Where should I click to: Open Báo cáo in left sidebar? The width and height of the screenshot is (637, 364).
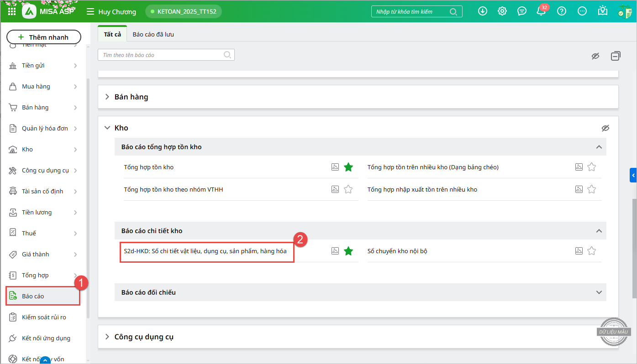[33, 296]
